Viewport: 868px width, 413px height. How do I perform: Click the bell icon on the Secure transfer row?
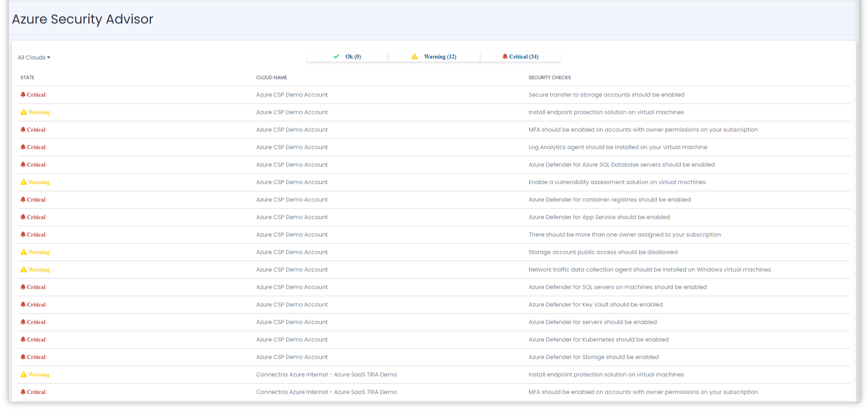(23, 95)
